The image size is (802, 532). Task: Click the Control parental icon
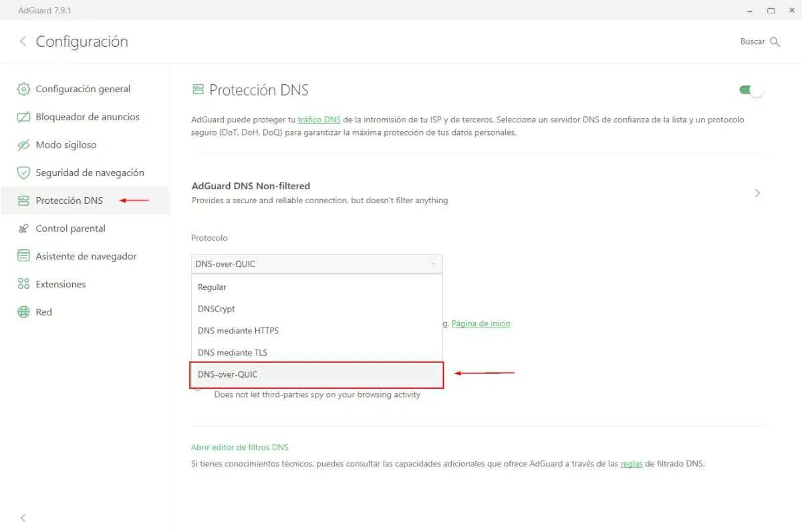pos(23,229)
